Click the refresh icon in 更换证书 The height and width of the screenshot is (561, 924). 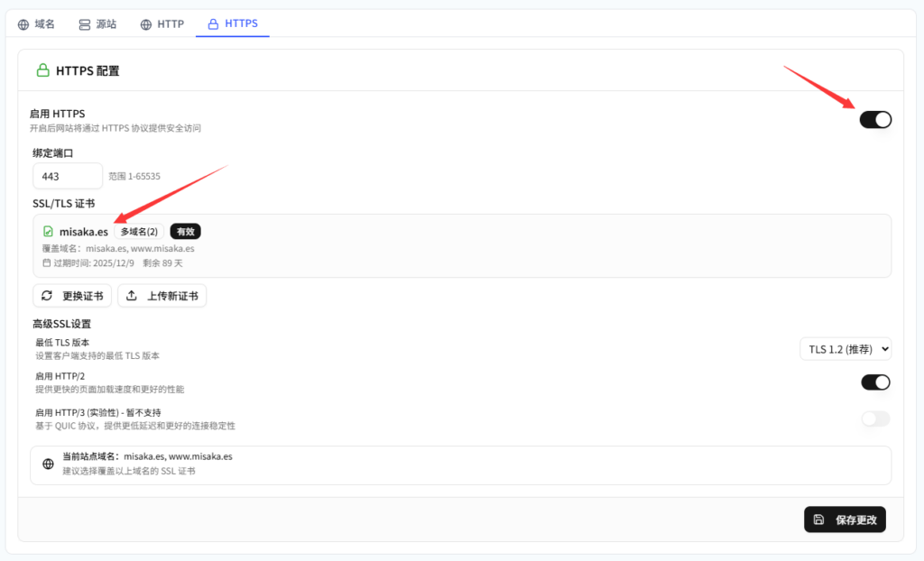(x=48, y=296)
